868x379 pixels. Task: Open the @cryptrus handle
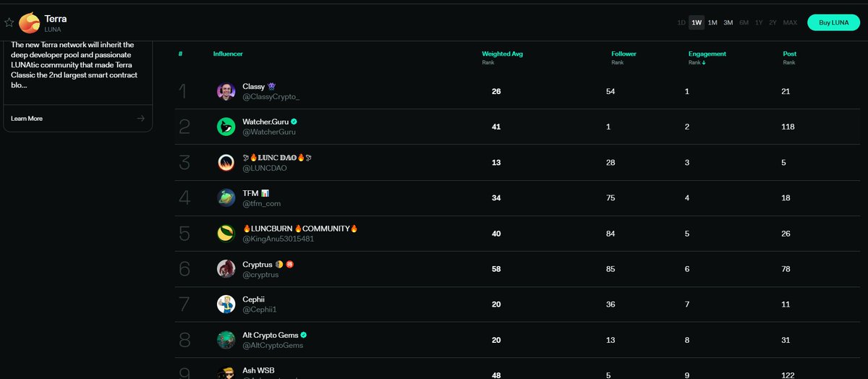tap(260, 274)
